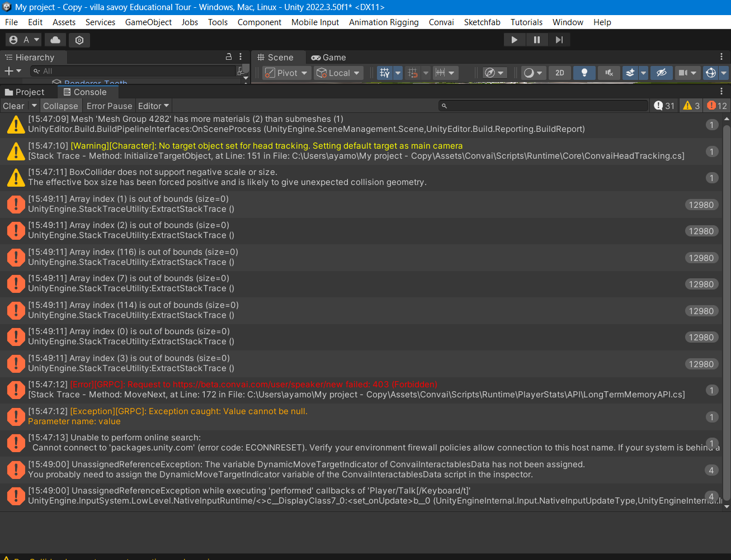Open the Pivot handle position dropdown

click(287, 73)
